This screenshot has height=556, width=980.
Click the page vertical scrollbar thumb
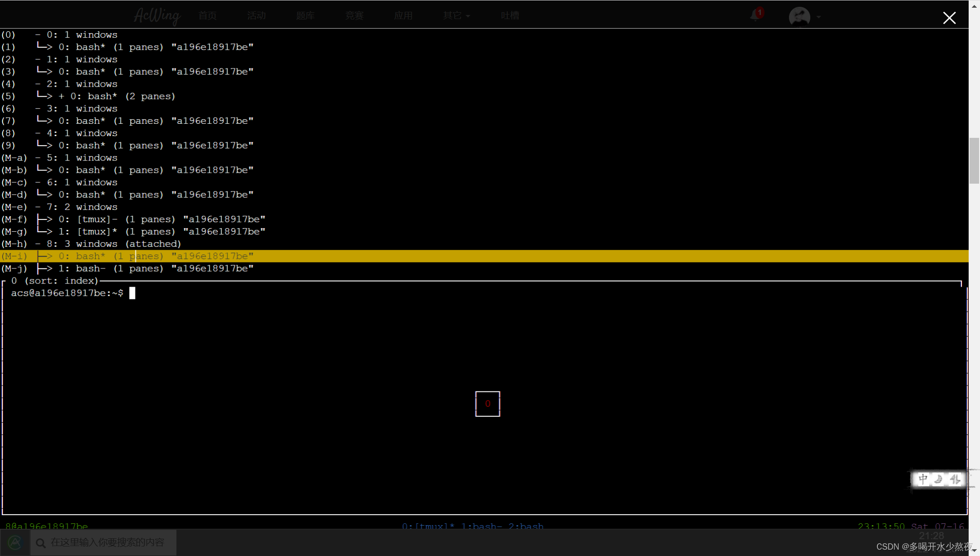click(974, 161)
